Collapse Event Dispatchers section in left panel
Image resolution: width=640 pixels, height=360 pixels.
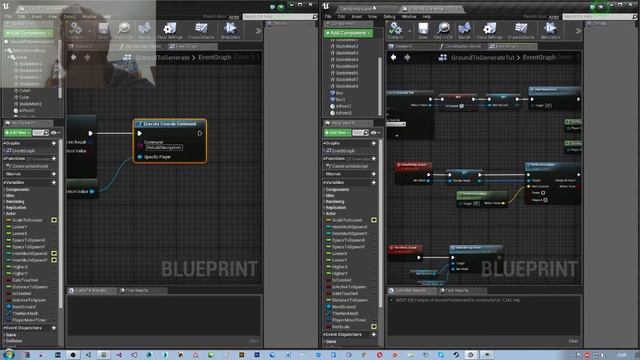[x=5, y=328]
